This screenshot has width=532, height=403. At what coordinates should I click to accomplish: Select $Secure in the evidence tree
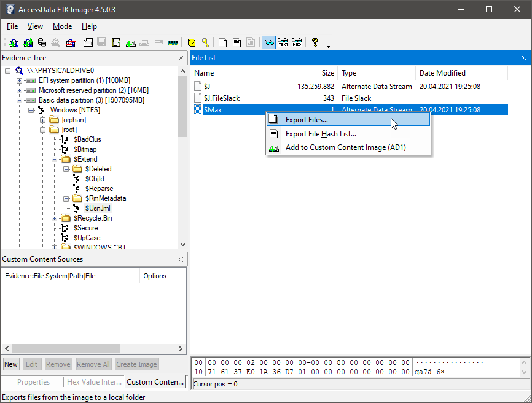point(85,228)
